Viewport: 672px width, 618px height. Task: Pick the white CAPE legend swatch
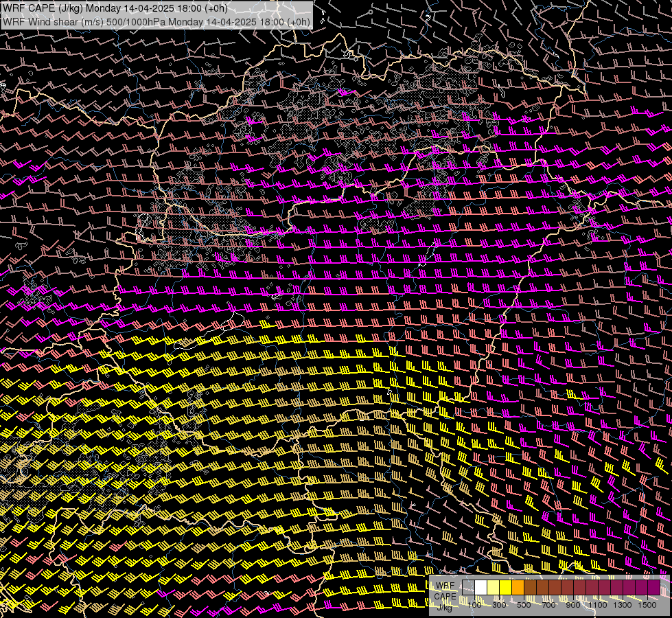(481, 588)
